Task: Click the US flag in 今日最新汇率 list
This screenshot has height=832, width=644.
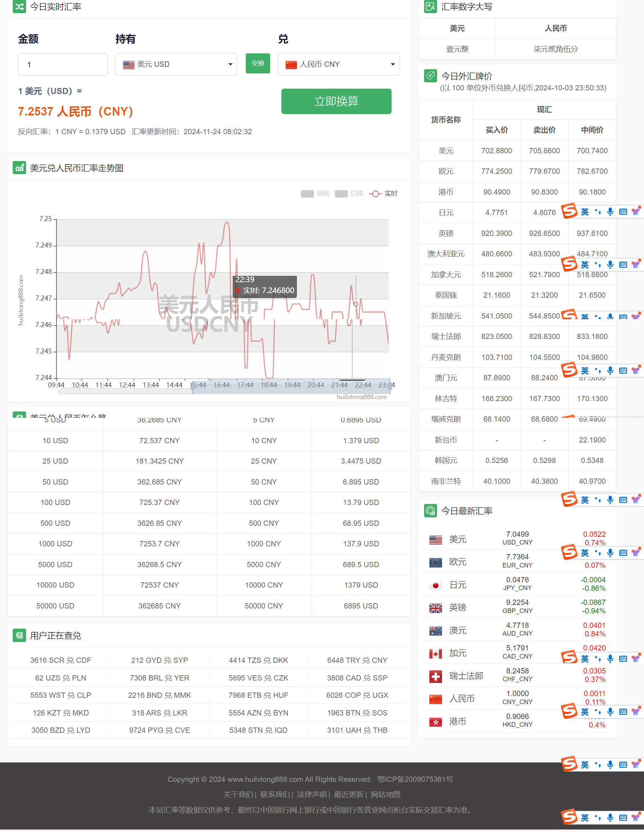Action: 435,540
